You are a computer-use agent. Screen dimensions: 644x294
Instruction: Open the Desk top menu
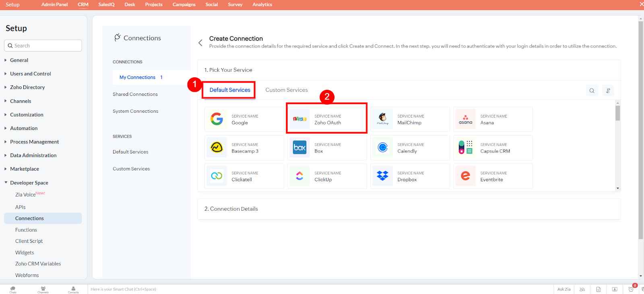point(130,4)
